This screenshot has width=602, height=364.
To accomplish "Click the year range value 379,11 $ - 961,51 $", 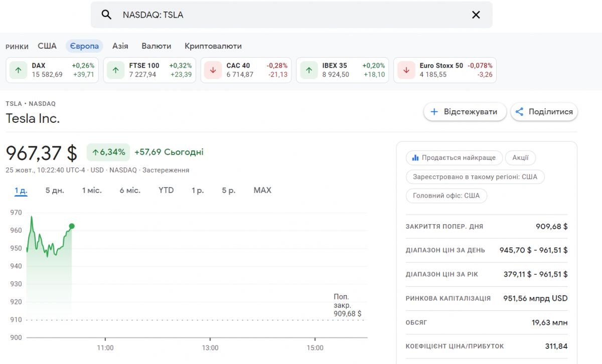I will (536, 274).
